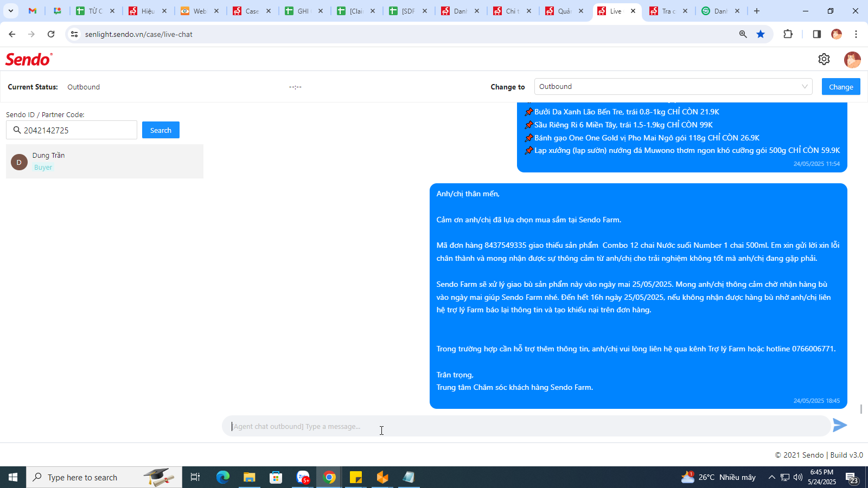The height and width of the screenshot is (488, 868).
Task: Click the Search button
Action: pos(161,130)
